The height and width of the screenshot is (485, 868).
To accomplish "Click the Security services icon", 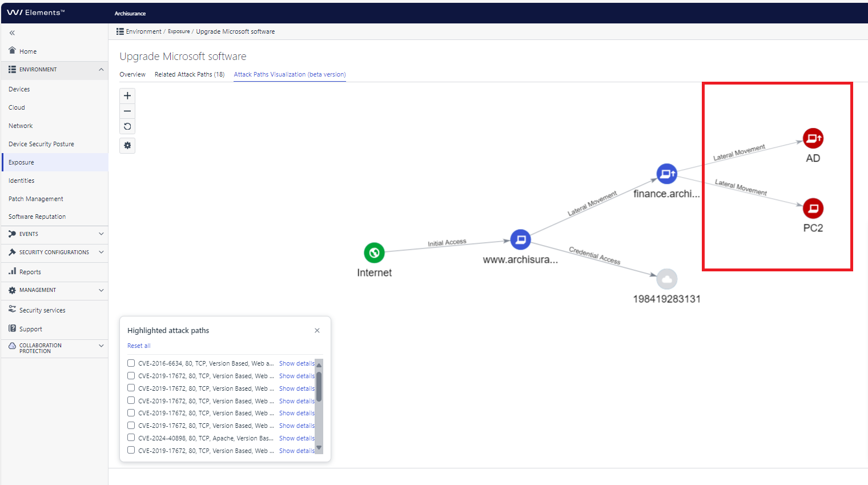I will click(x=12, y=309).
